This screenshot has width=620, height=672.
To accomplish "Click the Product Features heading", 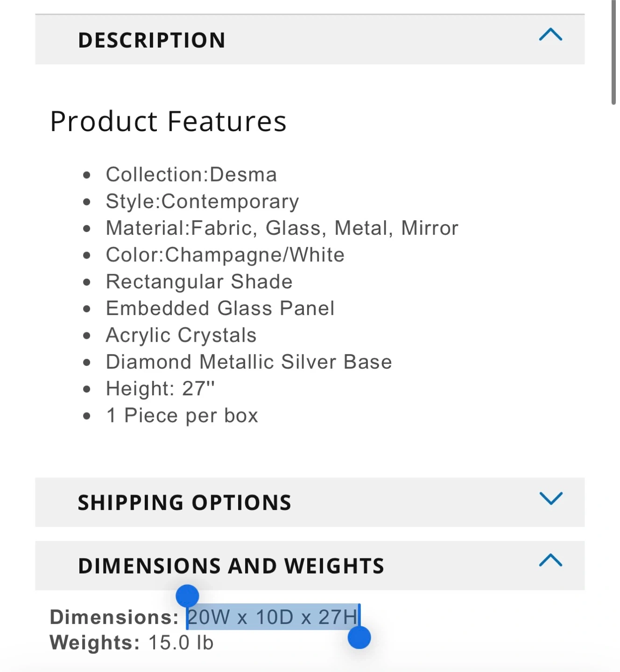I will tap(168, 121).
